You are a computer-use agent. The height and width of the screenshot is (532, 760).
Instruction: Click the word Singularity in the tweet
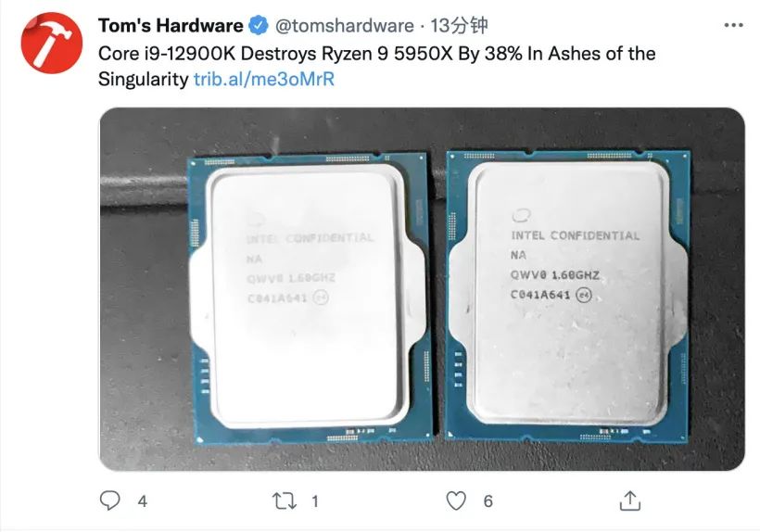[144, 79]
